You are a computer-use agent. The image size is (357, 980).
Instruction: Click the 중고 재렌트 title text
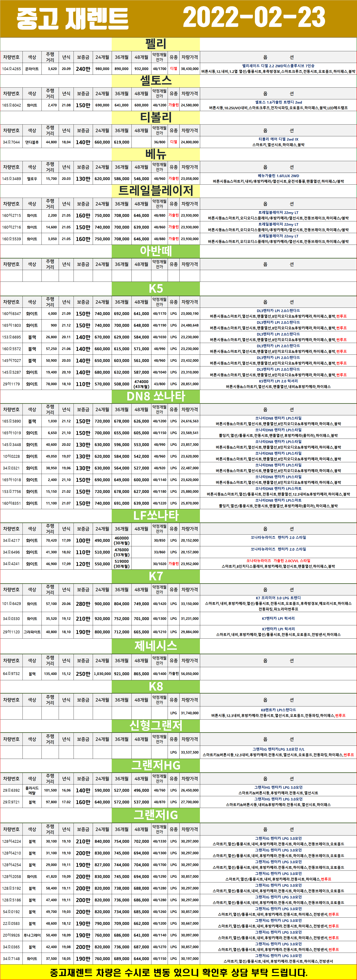[72, 18]
